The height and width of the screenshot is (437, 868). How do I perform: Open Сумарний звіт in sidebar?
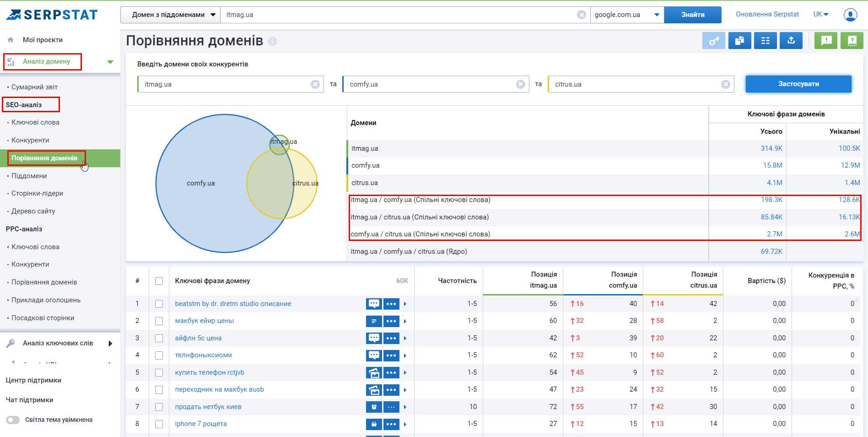point(34,87)
